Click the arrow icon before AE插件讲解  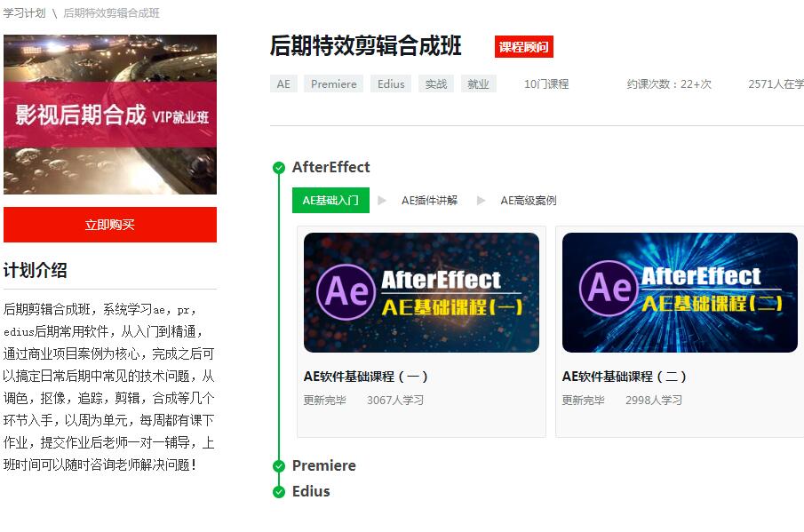[x=381, y=201]
